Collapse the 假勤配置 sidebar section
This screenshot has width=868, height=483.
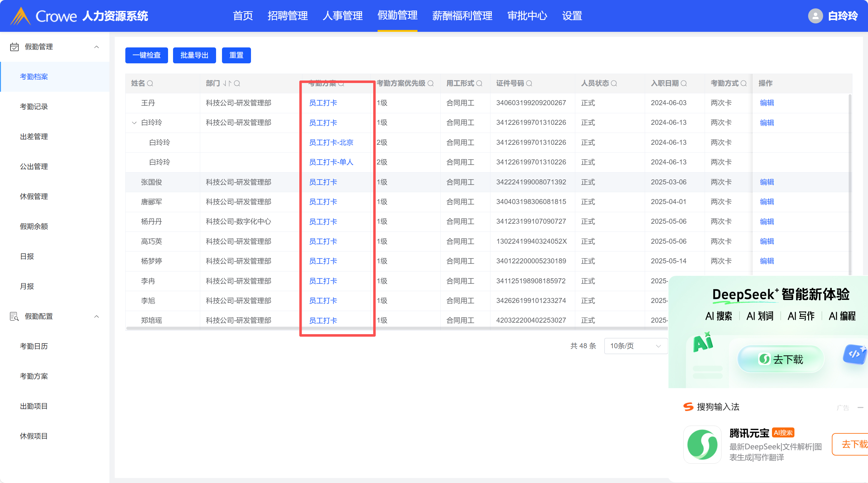point(96,316)
